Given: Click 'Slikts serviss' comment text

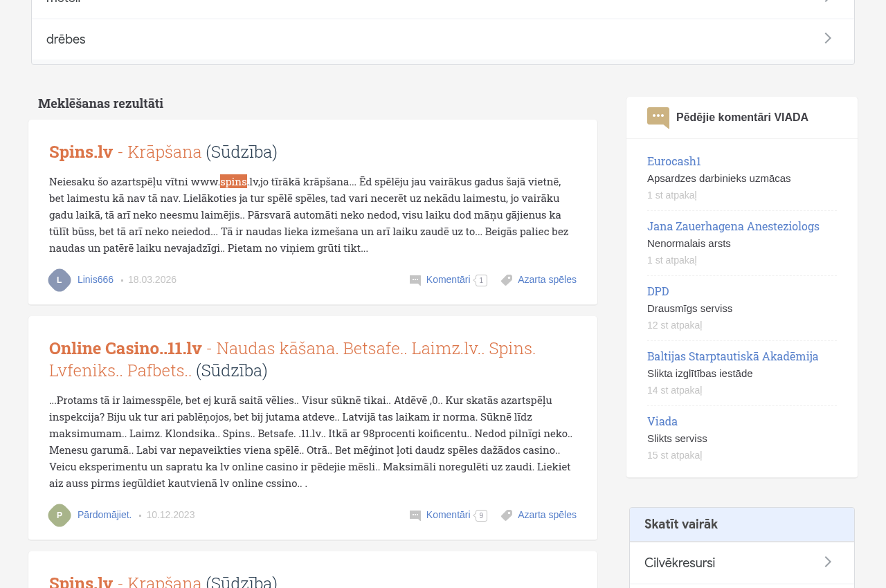Looking at the screenshot, I should click(x=677, y=439).
